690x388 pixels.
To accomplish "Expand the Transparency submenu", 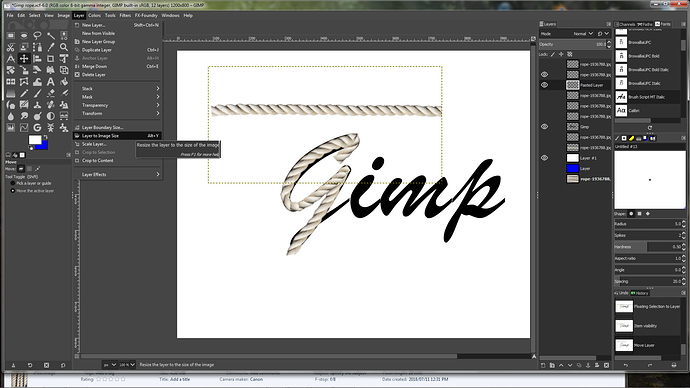I will tap(117, 105).
